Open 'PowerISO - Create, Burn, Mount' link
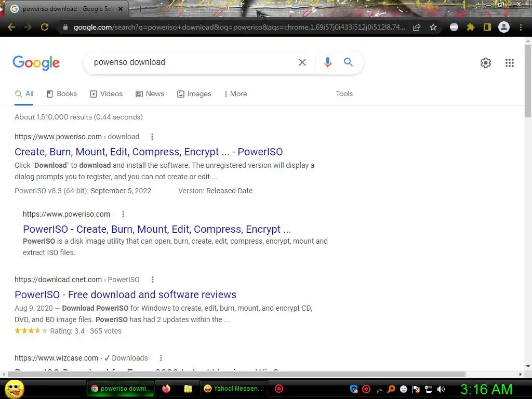532x399 pixels. tap(157, 229)
